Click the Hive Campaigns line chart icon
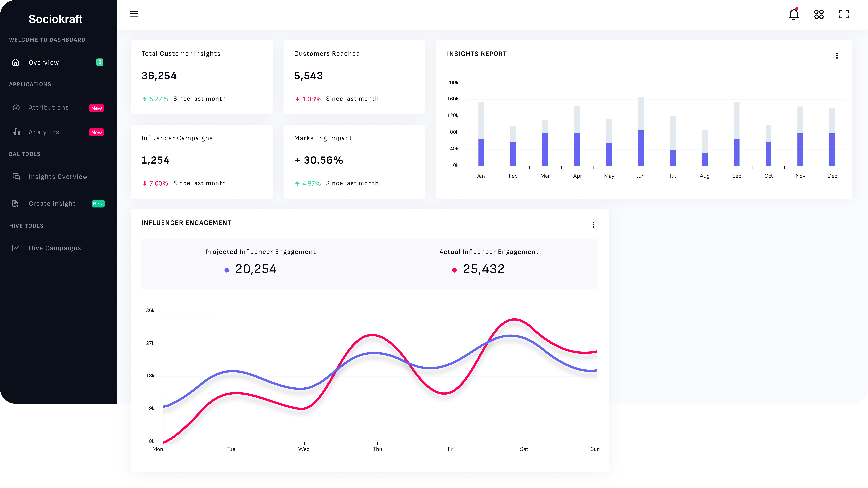Image resolution: width=868 pixels, height=488 pixels. pyautogui.click(x=15, y=248)
